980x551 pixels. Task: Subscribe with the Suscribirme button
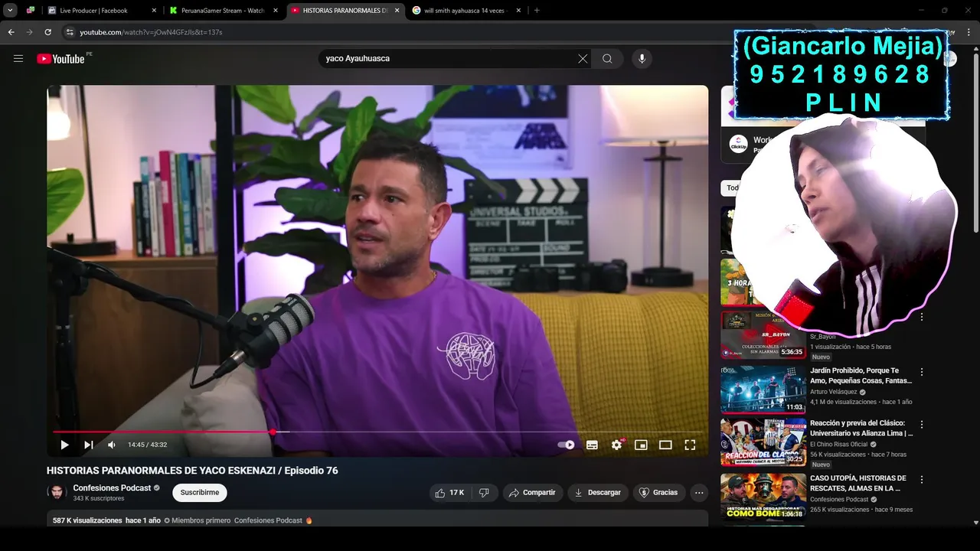200,493
